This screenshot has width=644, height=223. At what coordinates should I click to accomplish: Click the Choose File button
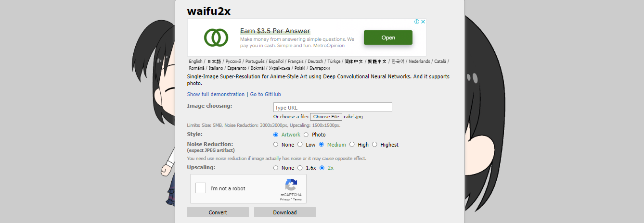coord(326,117)
